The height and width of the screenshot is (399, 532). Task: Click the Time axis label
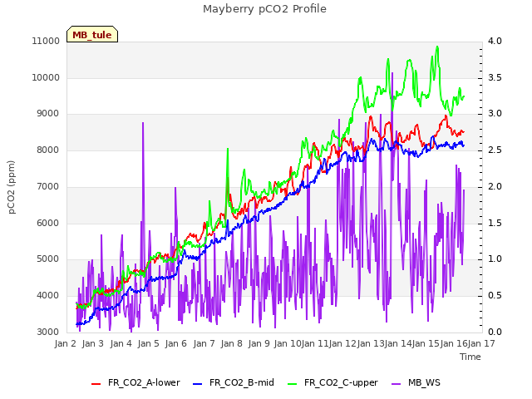tap(470, 357)
